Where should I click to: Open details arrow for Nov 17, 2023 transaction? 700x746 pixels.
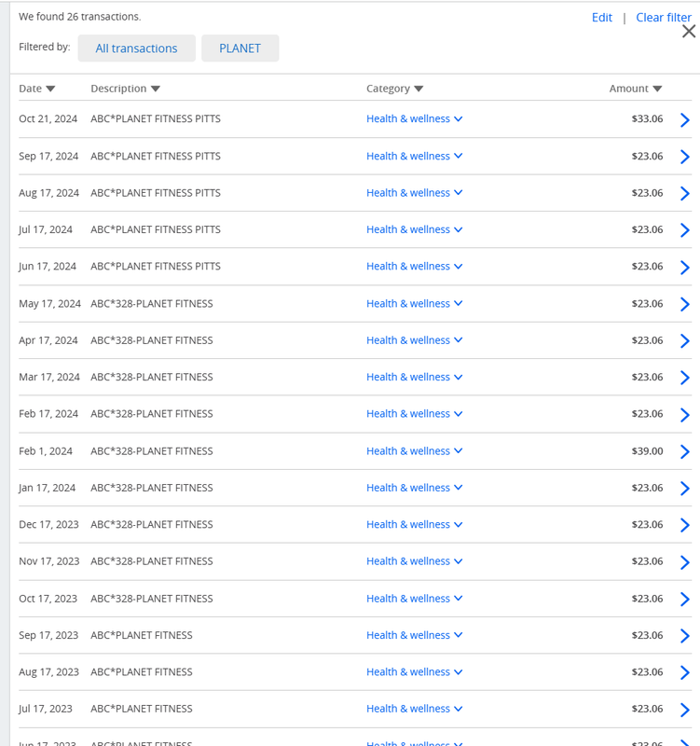click(x=685, y=562)
